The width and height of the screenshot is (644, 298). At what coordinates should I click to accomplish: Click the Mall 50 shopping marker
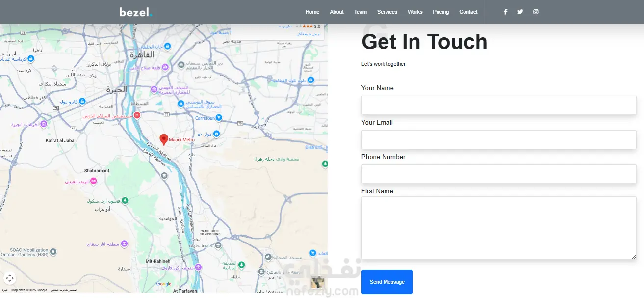pos(216,134)
